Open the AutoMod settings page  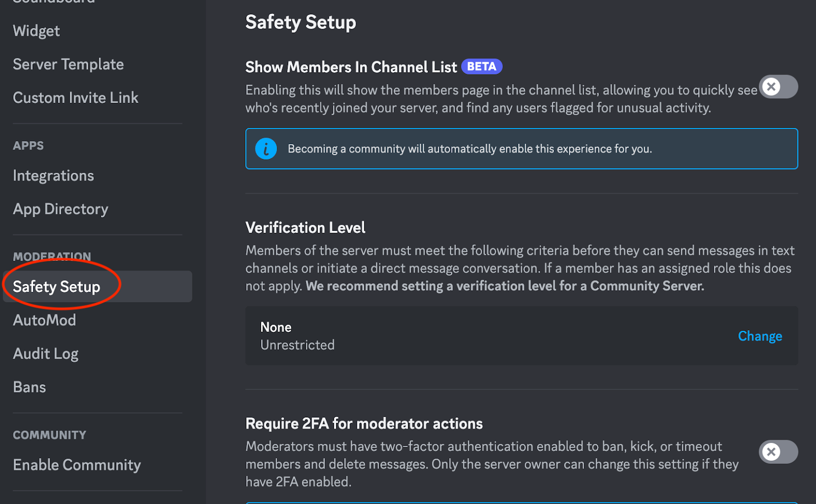44,320
